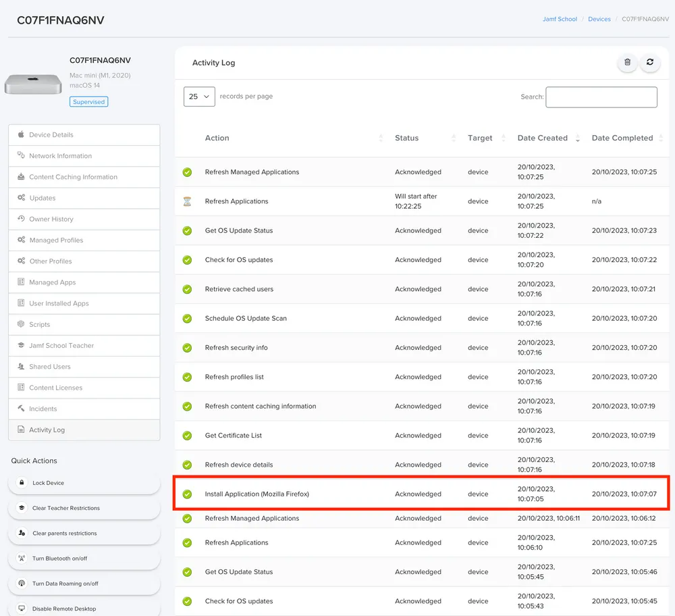Viewport: 675px width, 616px height.
Task: Refresh the Activity Log with the circular arrows icon
Action: point(650,62)
